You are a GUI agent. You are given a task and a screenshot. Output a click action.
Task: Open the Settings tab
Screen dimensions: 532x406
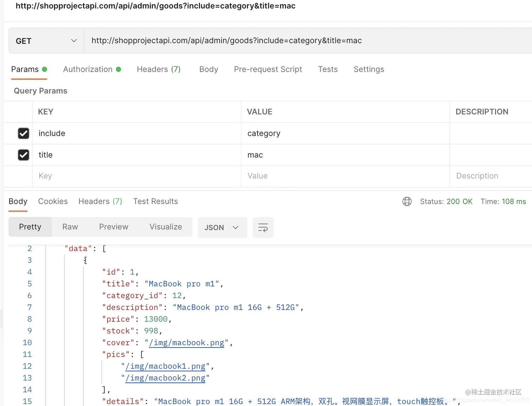(x=369, y=69)
